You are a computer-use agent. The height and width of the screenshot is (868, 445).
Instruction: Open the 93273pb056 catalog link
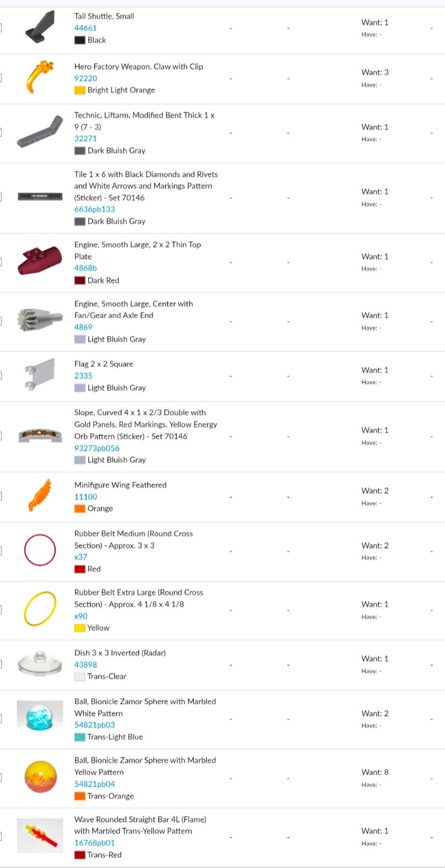point(97,448)
